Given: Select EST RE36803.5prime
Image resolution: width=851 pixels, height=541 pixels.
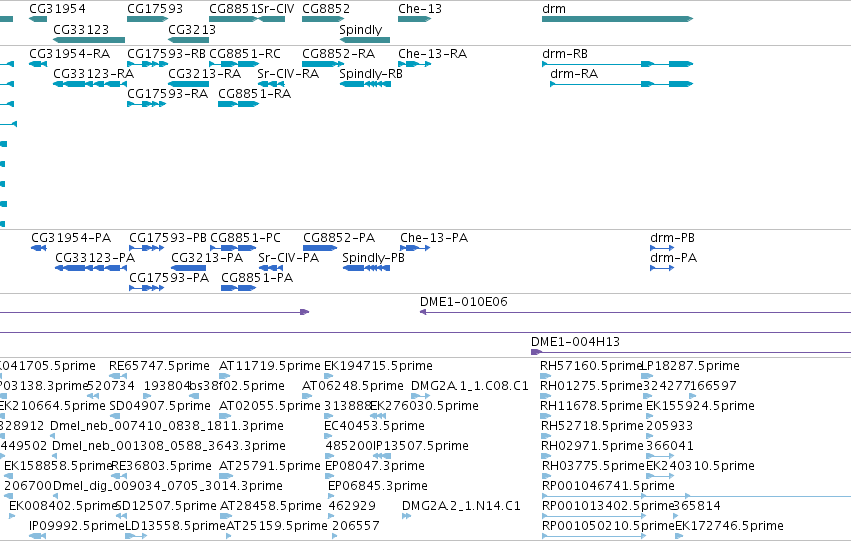Looking at the screenshot, I should 118,476.
